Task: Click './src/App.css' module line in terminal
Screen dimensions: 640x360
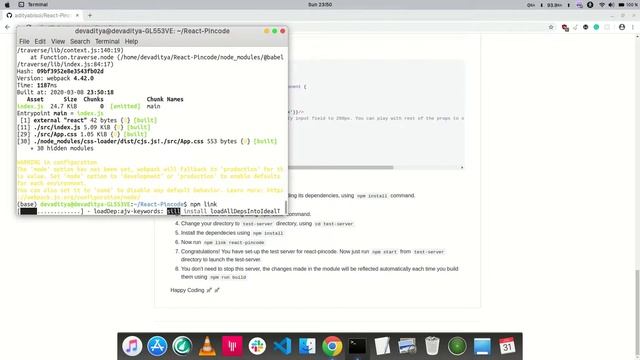Action: 82,134
